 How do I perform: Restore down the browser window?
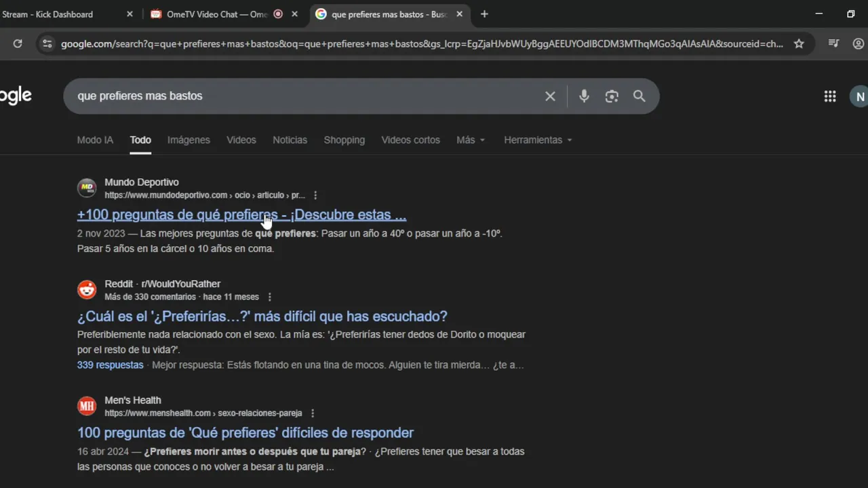coord(851,14)
